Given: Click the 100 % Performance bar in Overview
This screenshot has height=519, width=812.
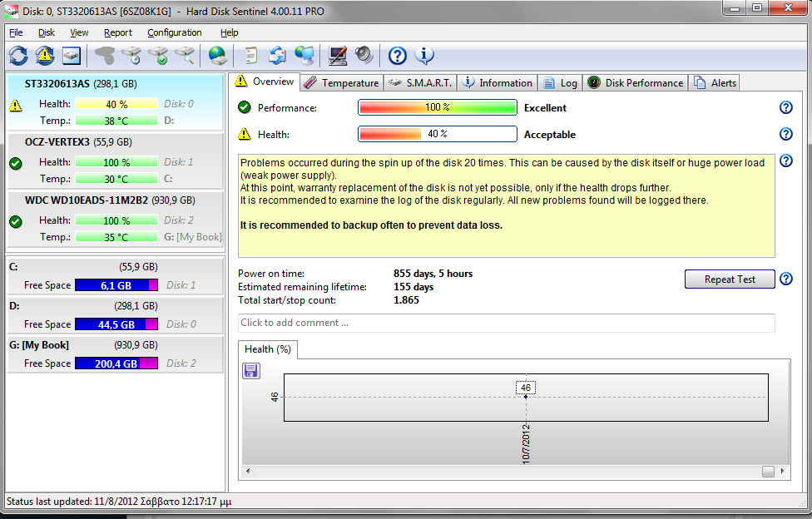Looking at the screenshot, I should tap(437, 107).
